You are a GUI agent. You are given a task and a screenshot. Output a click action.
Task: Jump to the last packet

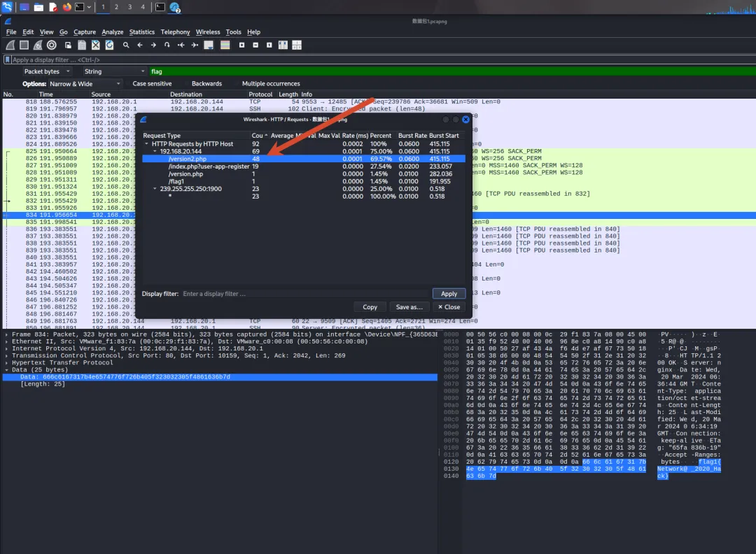click(195, 45)
